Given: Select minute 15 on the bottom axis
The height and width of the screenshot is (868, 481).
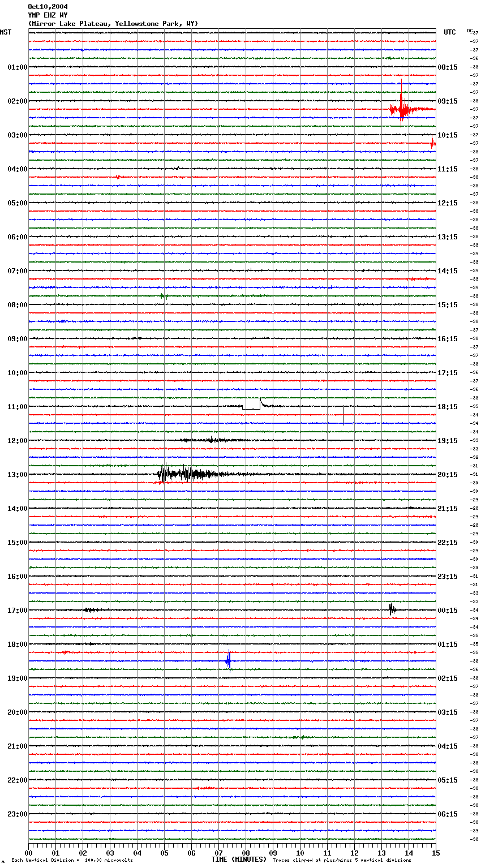Looking at the screenshot, I should pos(436,853).
